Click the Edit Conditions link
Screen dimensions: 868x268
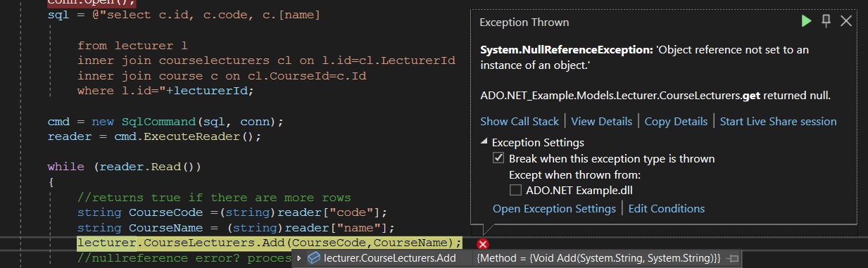[667, 208]
